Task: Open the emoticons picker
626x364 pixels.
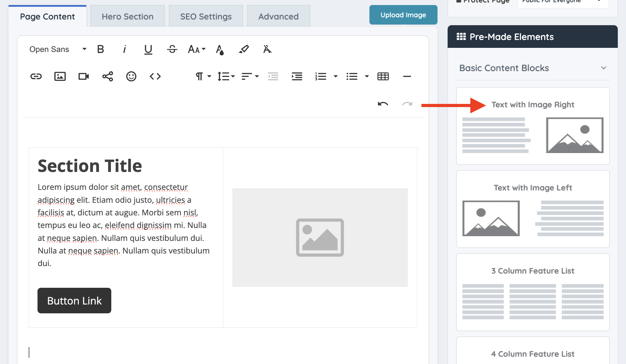Action: (131, 77)
